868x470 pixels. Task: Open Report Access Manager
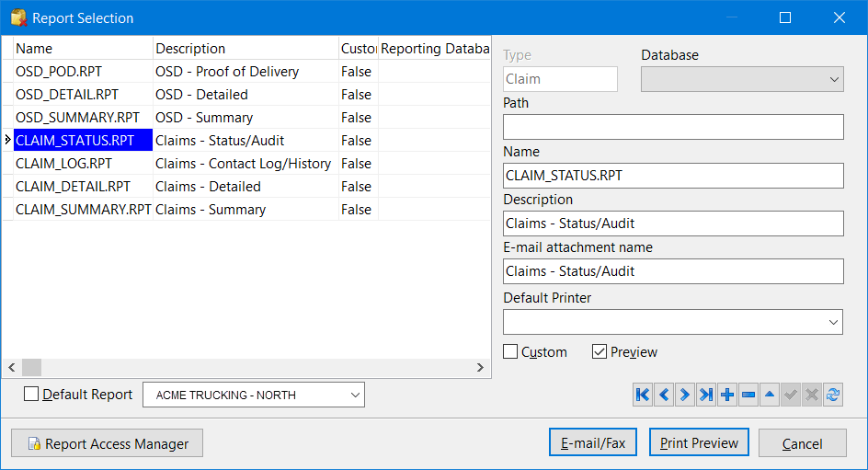tap(107, 443)
